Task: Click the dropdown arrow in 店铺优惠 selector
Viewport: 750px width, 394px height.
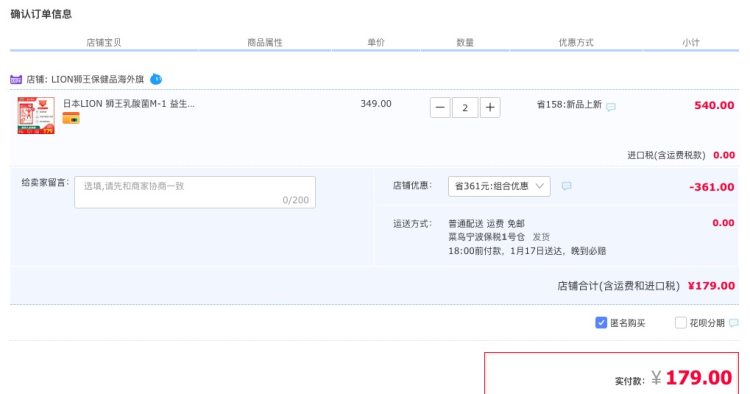Action: [x=540, y=186]
